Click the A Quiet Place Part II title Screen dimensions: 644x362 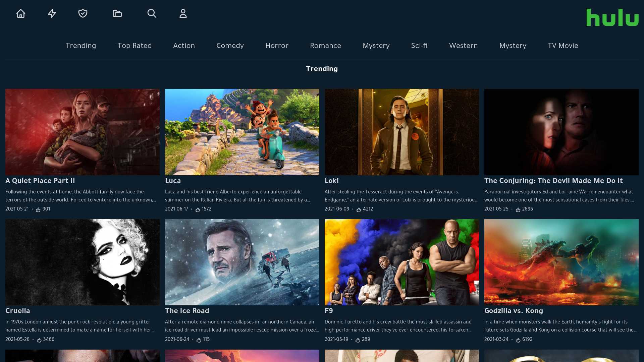[40, 181]
